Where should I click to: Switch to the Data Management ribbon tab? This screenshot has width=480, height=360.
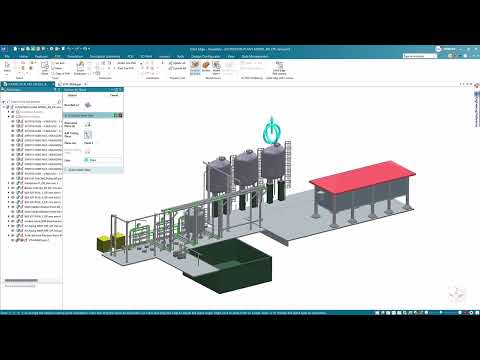click(255, 56)
